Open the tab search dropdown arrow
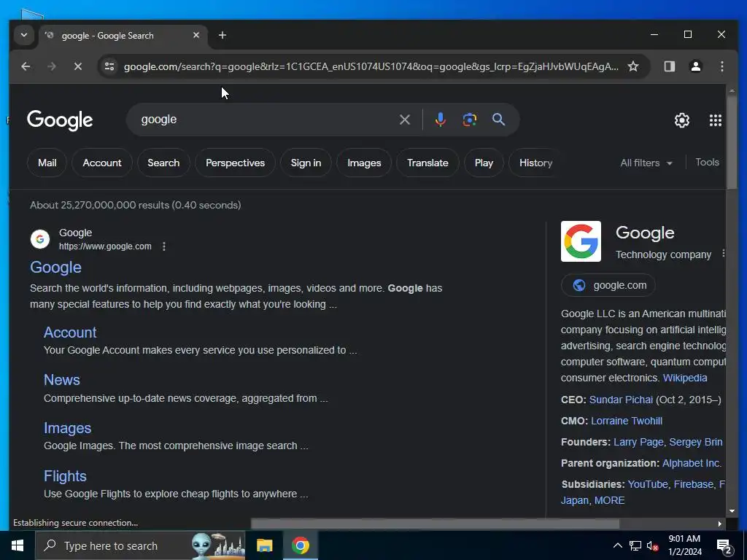Screen dimensions: 747x560 pyautogui.click(x=24, y=35)
